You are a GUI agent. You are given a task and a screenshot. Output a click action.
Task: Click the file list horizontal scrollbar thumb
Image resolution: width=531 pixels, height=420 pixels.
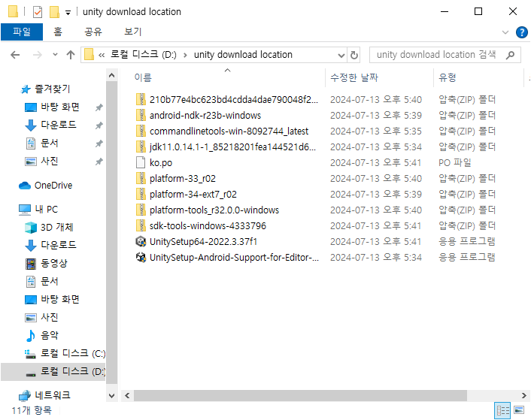(x=300, y=395)
